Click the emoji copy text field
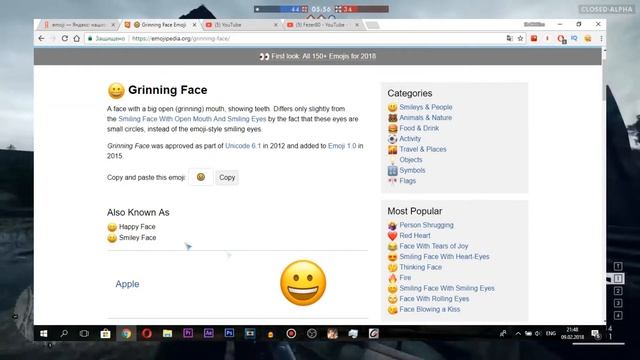 pyautogui.click(x=201, y=177)
